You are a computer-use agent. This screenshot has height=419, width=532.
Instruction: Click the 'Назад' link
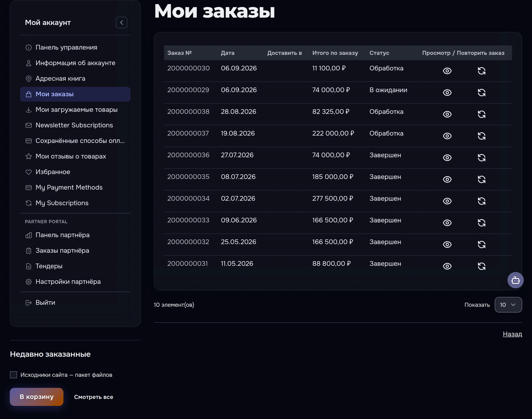pos(512,334)
